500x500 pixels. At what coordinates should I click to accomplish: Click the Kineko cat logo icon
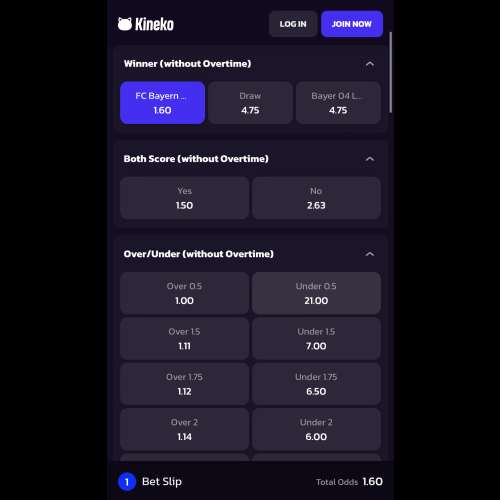(x=125, y=24)
